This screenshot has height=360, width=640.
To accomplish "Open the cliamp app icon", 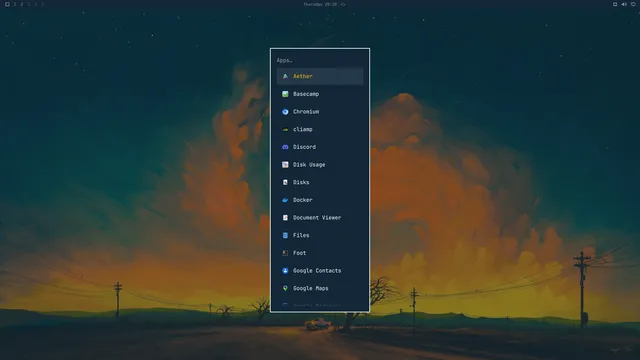I will (285, 129).
